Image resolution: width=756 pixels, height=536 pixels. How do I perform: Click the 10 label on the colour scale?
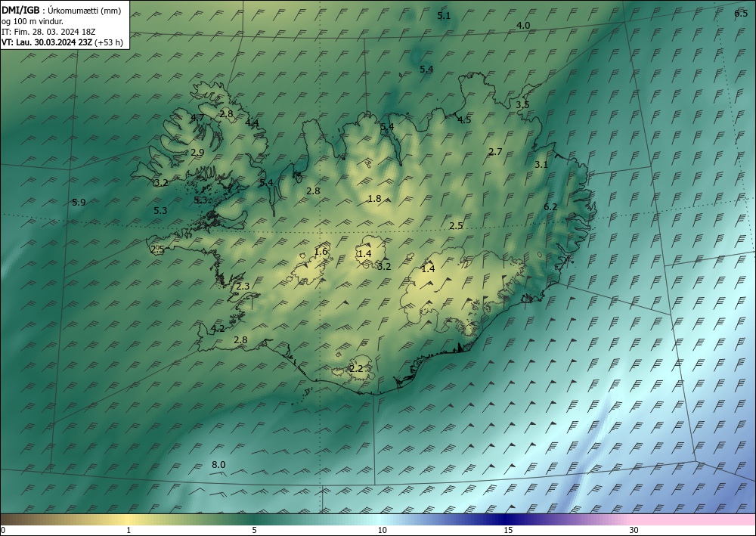pyautogui.click(x=382, y=530)
